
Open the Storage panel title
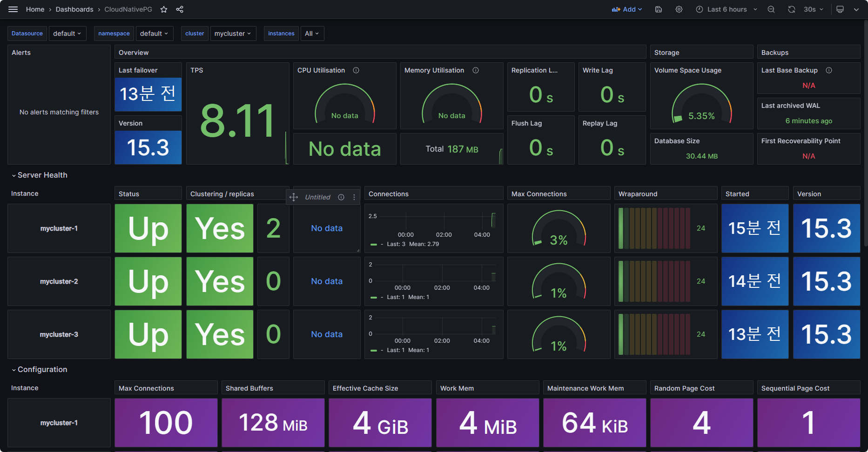pyautogui.click(x=667, y=53)
